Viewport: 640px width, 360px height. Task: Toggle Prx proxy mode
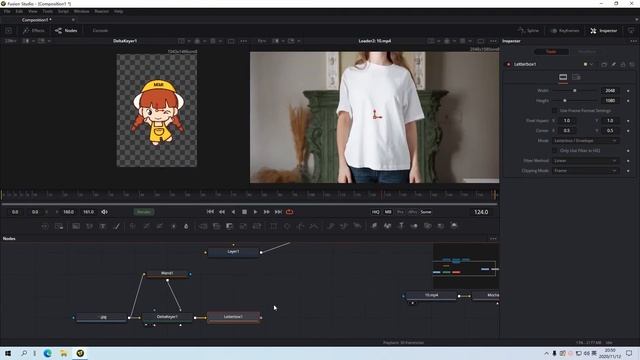point(400,212)
